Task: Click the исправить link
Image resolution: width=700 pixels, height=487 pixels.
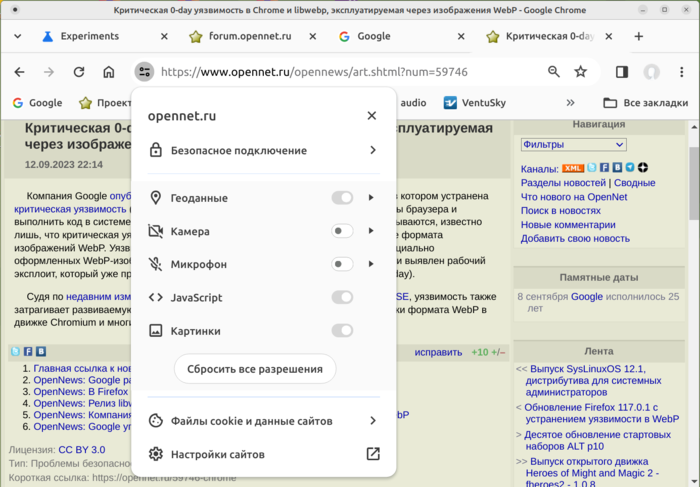Action: coord(438,352)
